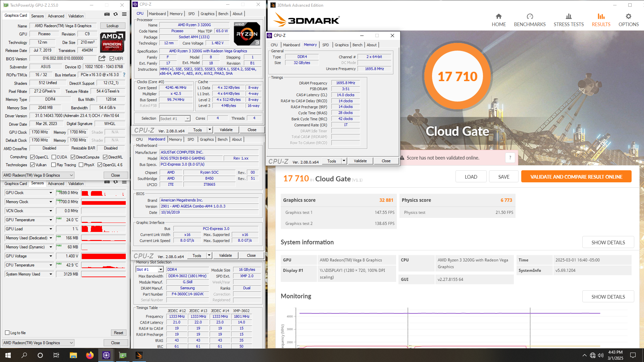The width and height of the screenshot is (644, 362).
Task: Select SPD tab in CPU-Z Mainboard window
Action: pyautogui.click(x=191, y=139)
